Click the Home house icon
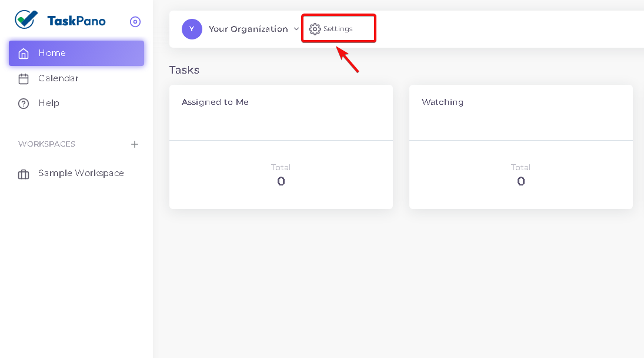This screenshot has height=358, width=644. 24,54
